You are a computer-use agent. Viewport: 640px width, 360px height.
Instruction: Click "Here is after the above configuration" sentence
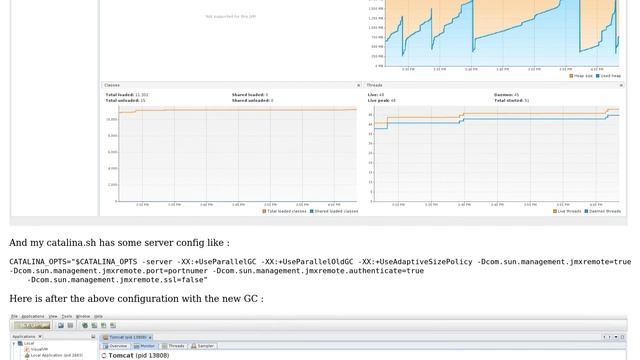136,298
